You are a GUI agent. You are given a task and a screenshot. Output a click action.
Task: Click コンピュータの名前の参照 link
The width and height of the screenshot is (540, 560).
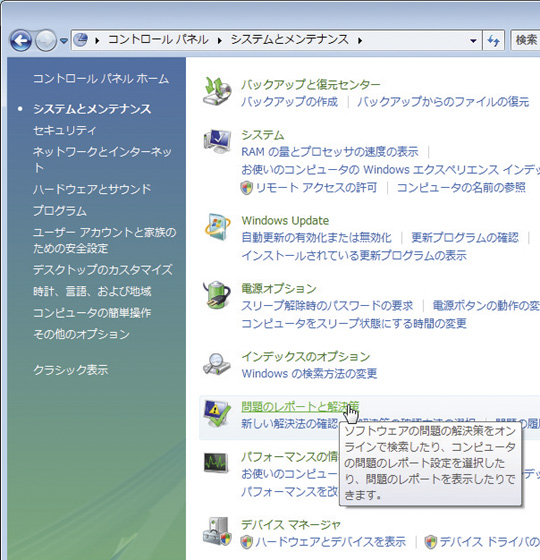click(461, 187)
